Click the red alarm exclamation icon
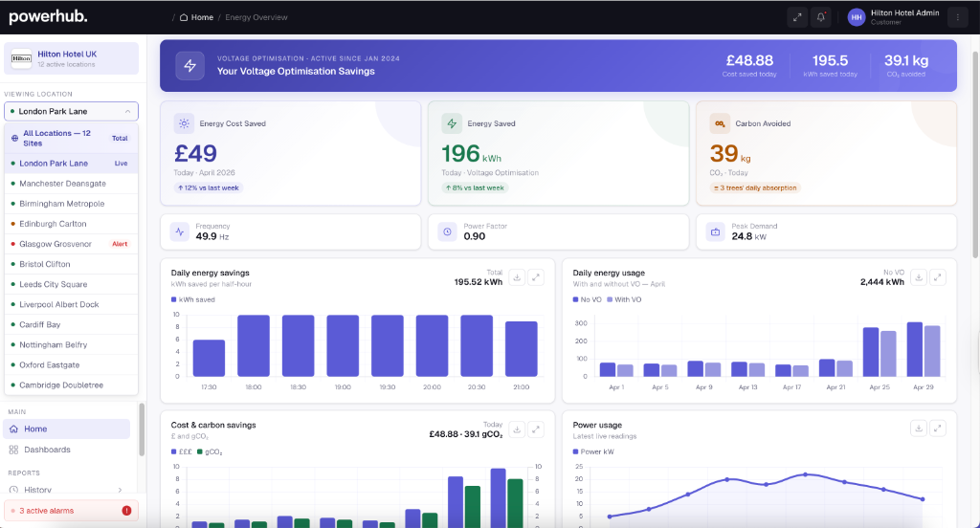 127,511
